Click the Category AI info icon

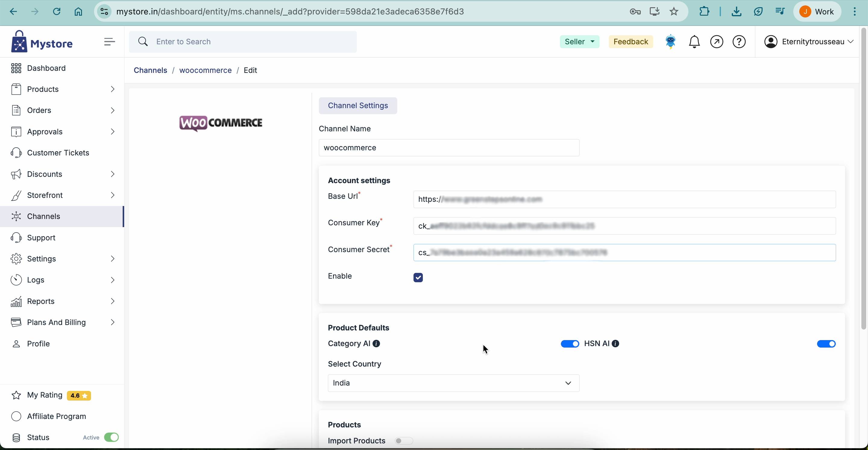coord(377,344)
